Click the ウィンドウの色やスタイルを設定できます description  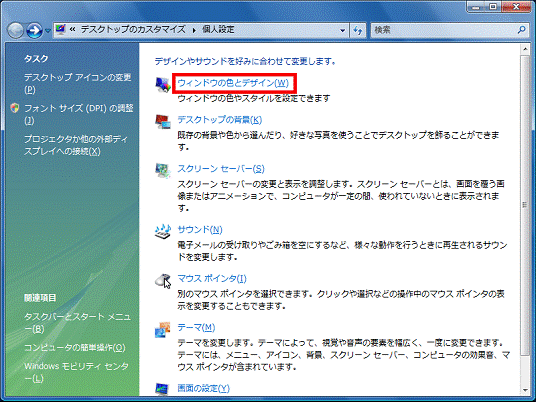(x=254, y=98)
